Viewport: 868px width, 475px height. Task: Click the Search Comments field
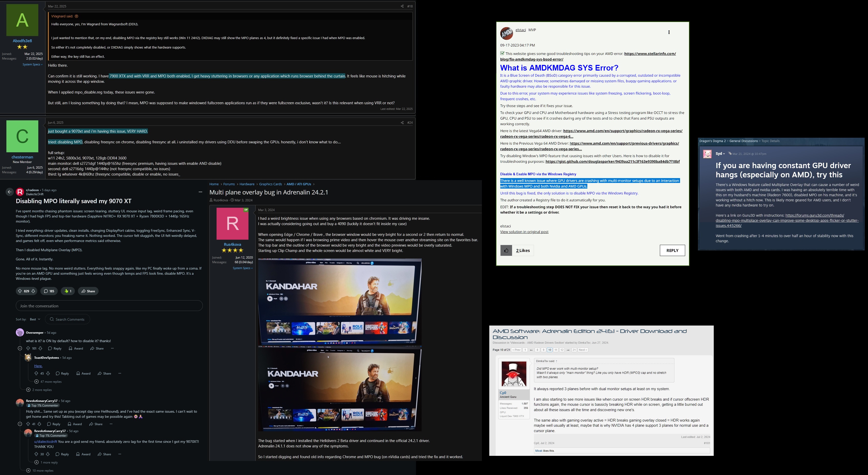[x=67, y=319]
